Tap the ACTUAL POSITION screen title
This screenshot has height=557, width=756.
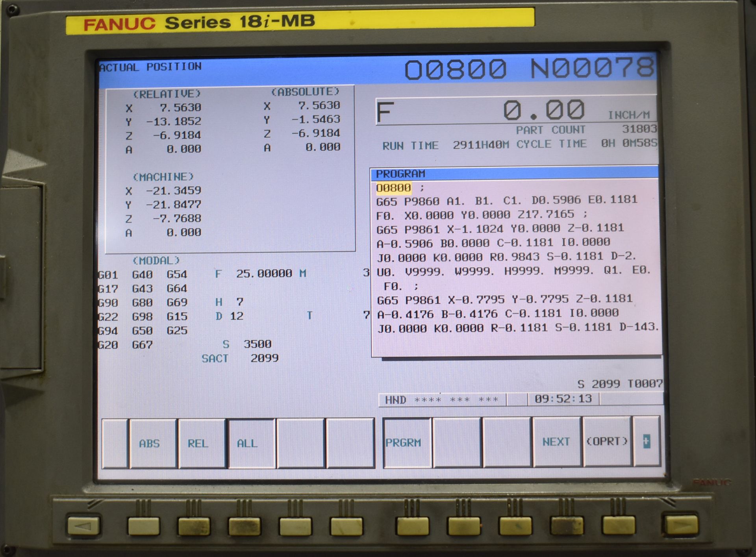(x=150, y=67)
